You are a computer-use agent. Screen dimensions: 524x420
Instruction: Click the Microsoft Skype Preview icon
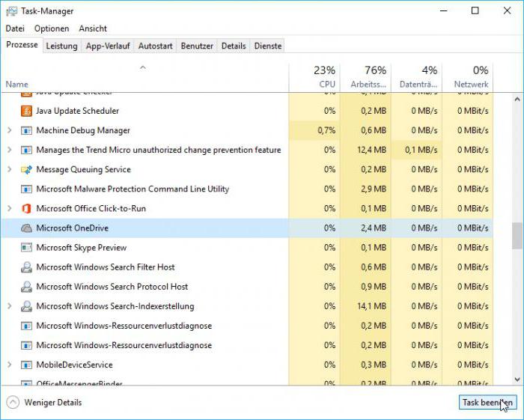pos(26,248)
